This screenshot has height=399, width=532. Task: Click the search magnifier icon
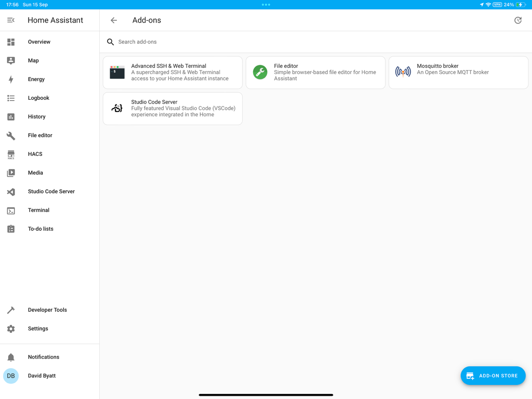point(110,42)
